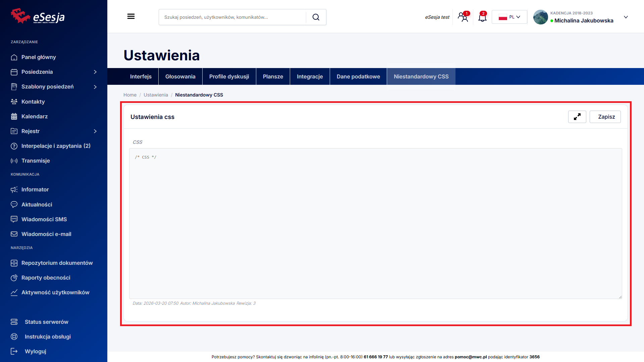
Task: Open Kalendarz from the sidebar
Action: 34,116
